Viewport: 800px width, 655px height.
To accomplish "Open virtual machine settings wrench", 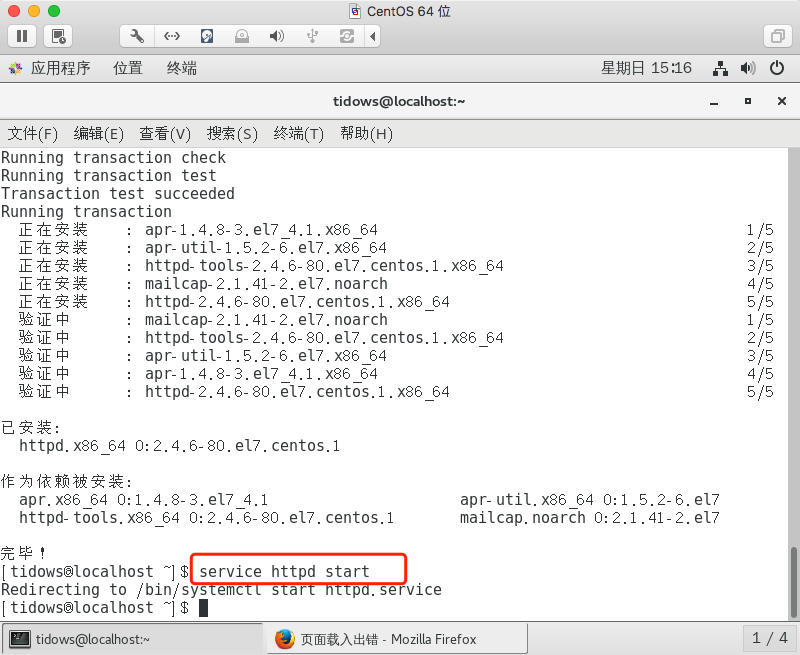I will (x=137, y=36).
